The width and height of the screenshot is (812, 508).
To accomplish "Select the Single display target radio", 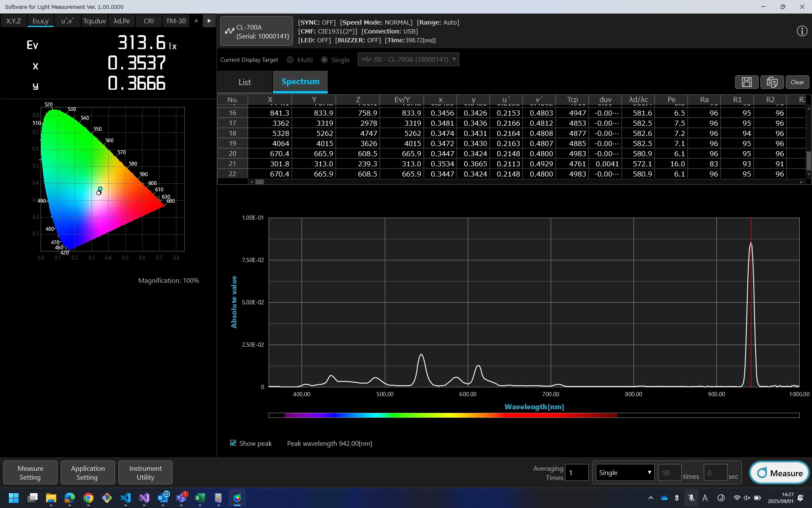I will [324, 60].
